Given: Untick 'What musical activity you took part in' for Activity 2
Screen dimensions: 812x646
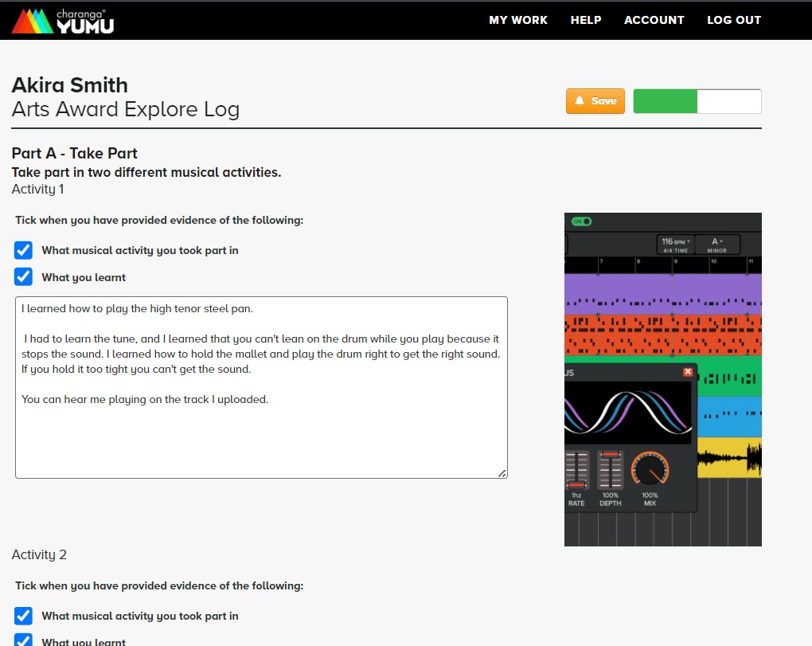Looking at the screenshot, I should (x=23, y=616).
